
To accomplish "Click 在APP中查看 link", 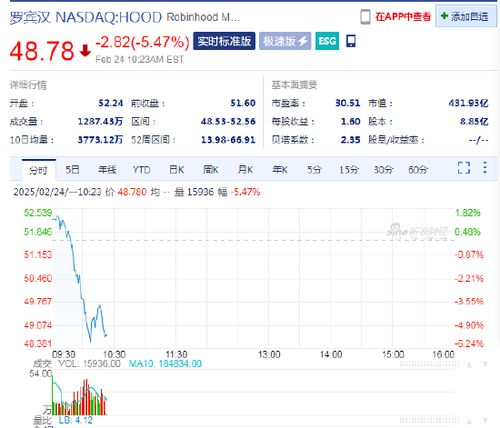I will click(403, 17).
